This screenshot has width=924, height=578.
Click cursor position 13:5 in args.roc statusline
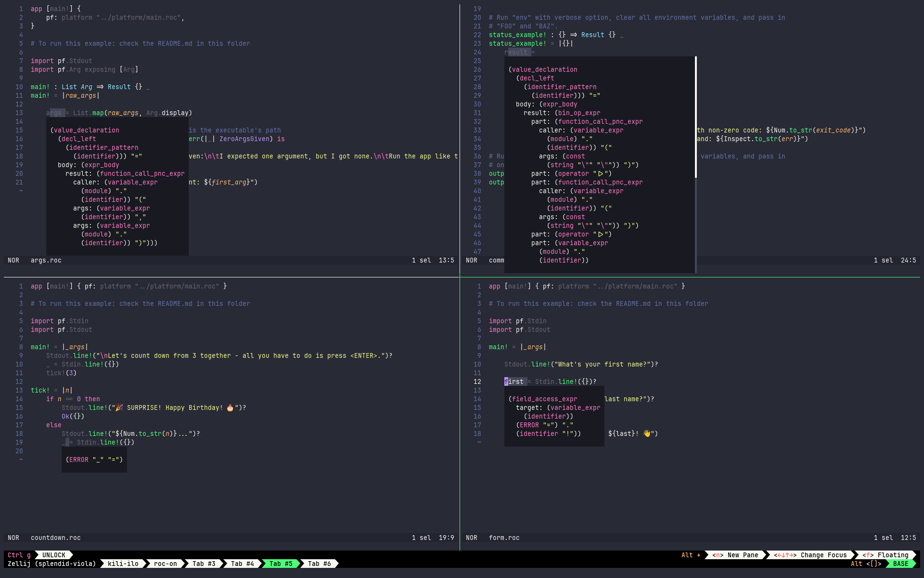tap(446, 260)
